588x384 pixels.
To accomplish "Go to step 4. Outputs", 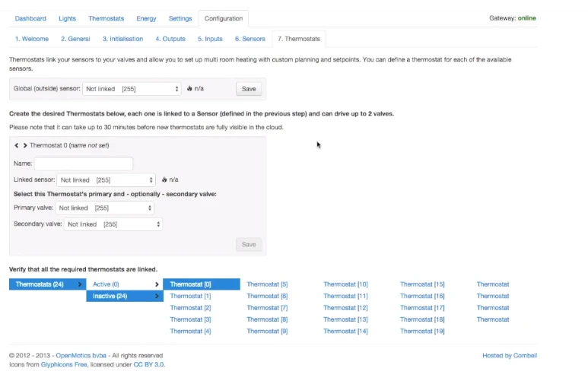I will (x=170, y=39).
